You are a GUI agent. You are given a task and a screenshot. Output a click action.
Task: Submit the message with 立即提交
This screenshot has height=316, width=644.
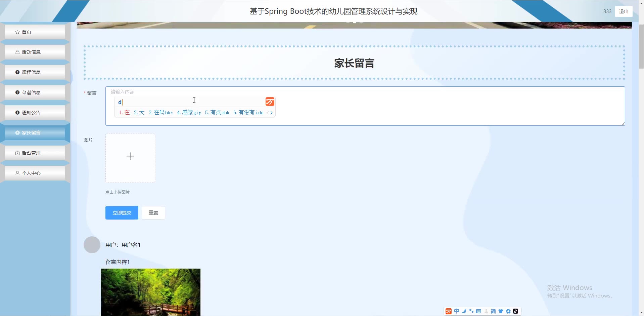pyautogui.click(x=122, y=213)
